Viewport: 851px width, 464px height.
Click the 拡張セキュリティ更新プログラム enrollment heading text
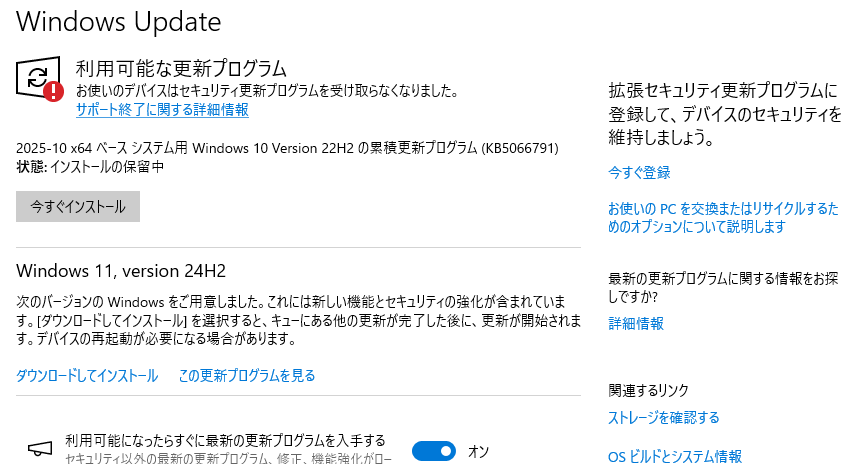724,112
